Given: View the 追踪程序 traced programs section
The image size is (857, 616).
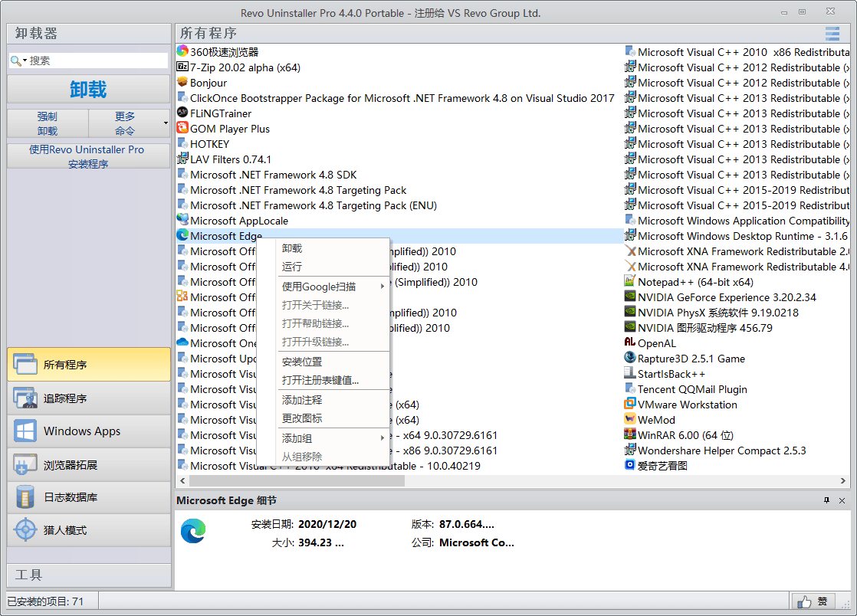Looking at the screenshot, I should [x=88, y=398].
